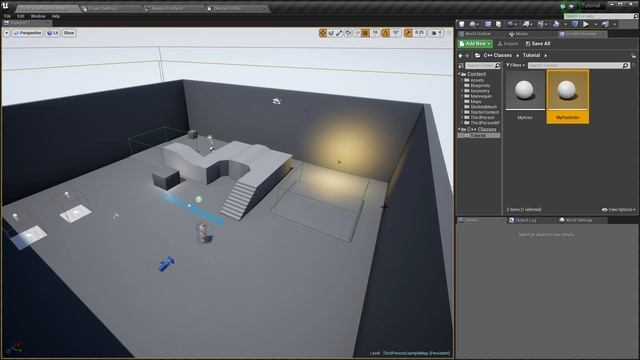The width and height of the screenshot is (640, 360).
Task: Click the Compile toolbar icon
Action: (x=575, y=24)
